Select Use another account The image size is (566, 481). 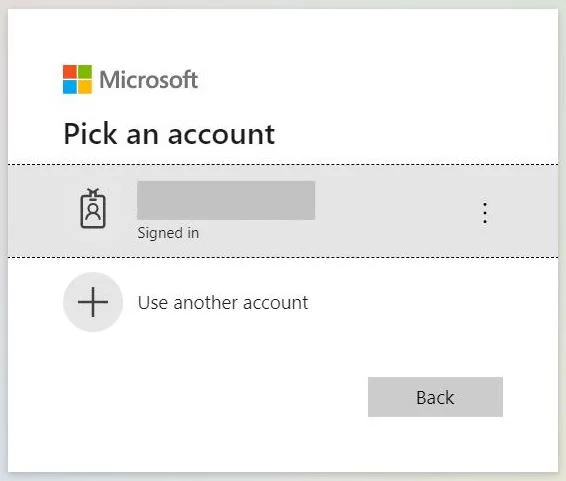[x=223, y=302]
